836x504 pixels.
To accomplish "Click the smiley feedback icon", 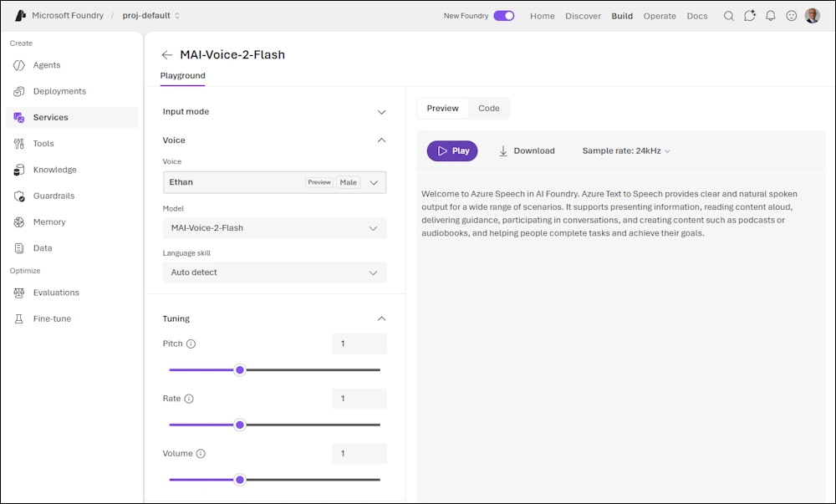I will click(791, 16).
